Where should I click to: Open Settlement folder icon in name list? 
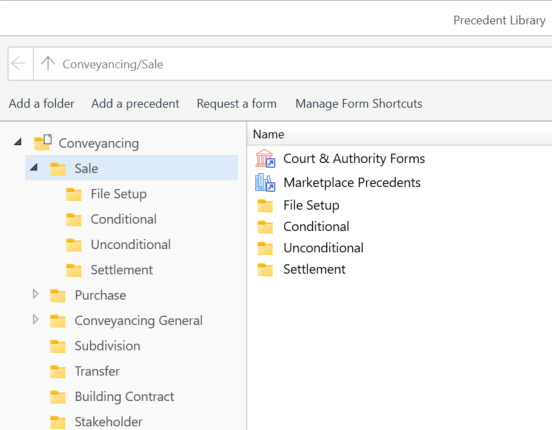click(x=265, y=269)
